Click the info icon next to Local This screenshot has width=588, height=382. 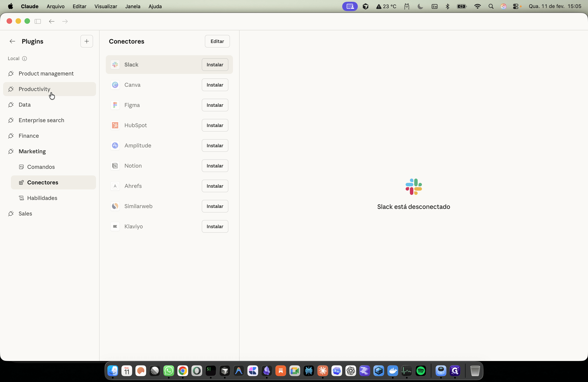[x=24, y=59]
